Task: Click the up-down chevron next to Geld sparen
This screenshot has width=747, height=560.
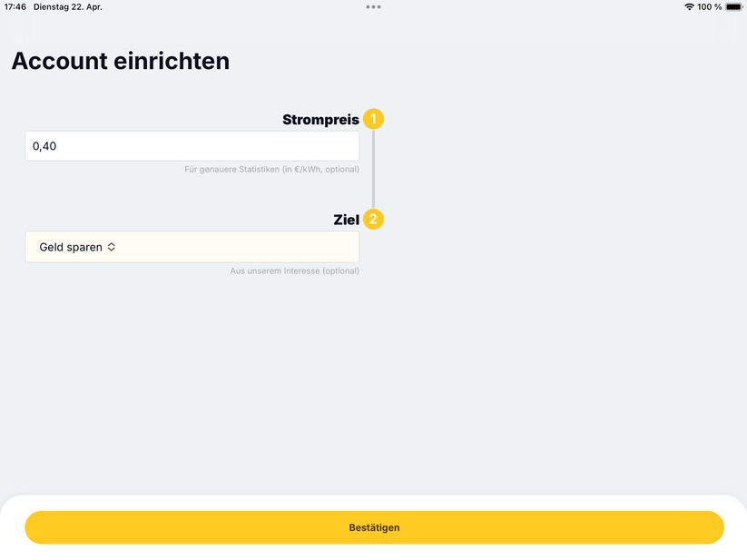Action: click(112, 247)
